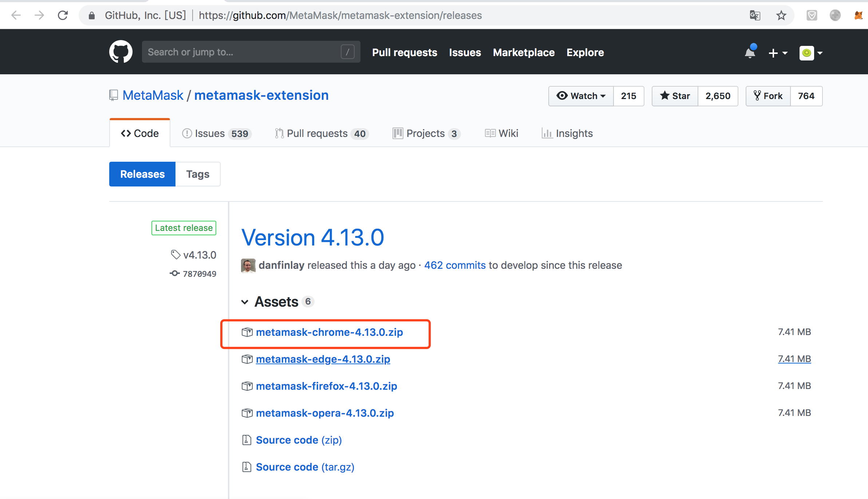Star the repository
Screen dimensions: 868x499
[675, 96]
